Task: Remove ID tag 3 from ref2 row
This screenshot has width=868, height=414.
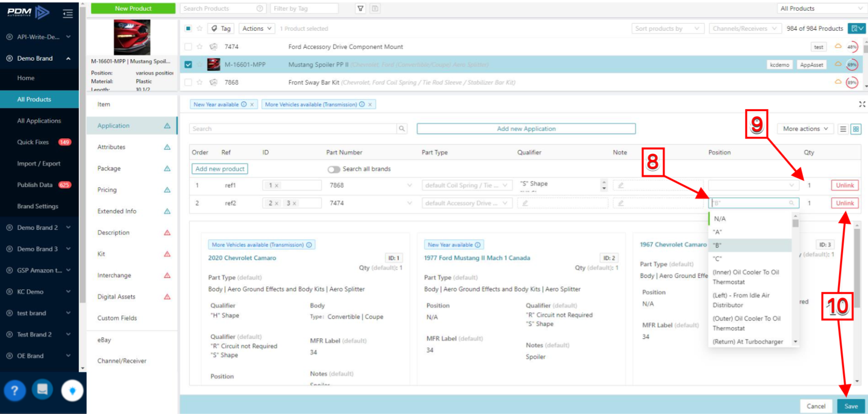Action: tap(295, 203)
